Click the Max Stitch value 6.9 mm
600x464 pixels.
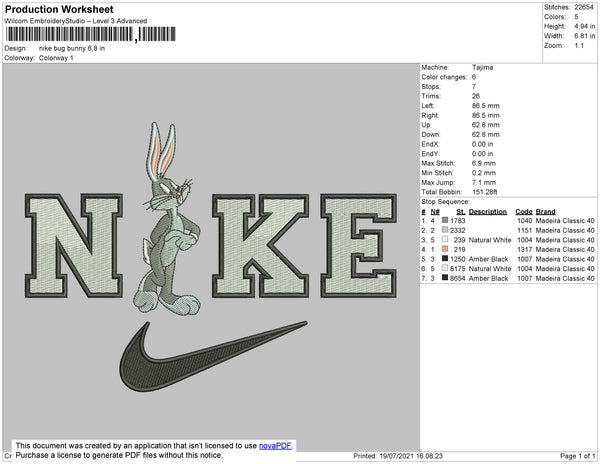(x=484, y=163)
